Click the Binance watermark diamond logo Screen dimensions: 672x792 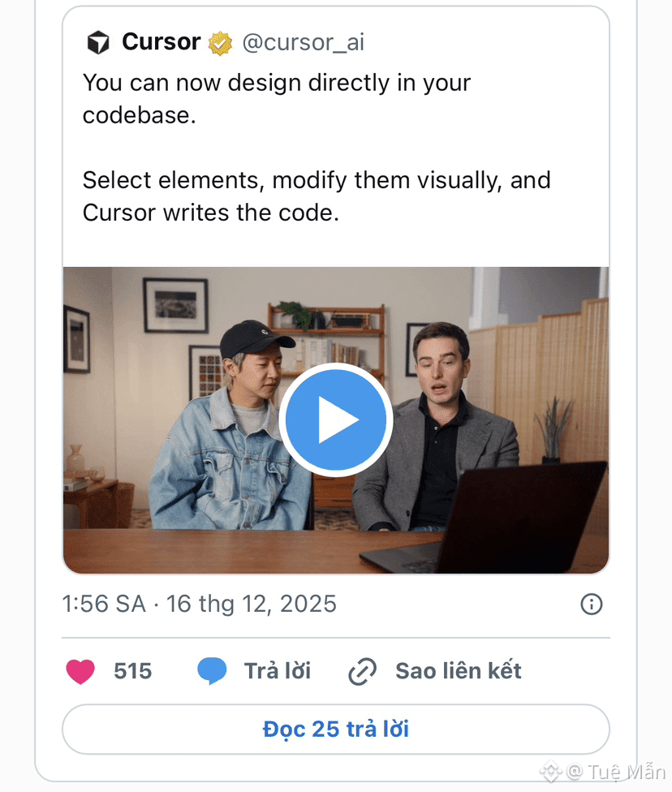click(x=552, y=771)
